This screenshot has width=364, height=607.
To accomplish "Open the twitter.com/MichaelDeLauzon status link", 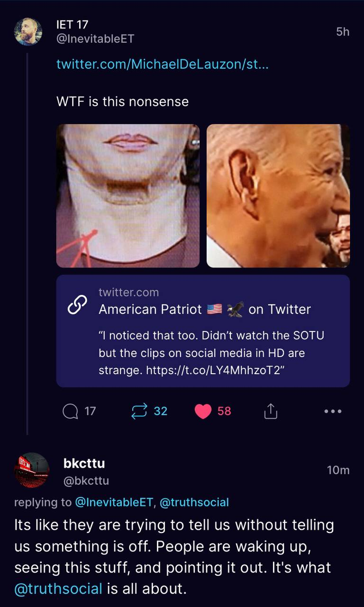I will (163, 64).
